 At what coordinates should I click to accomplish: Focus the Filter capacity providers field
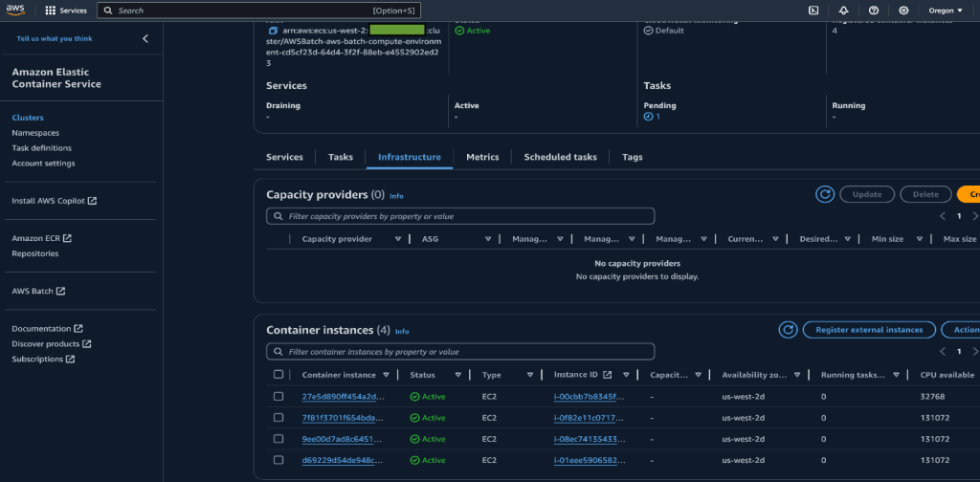point(460,216)
